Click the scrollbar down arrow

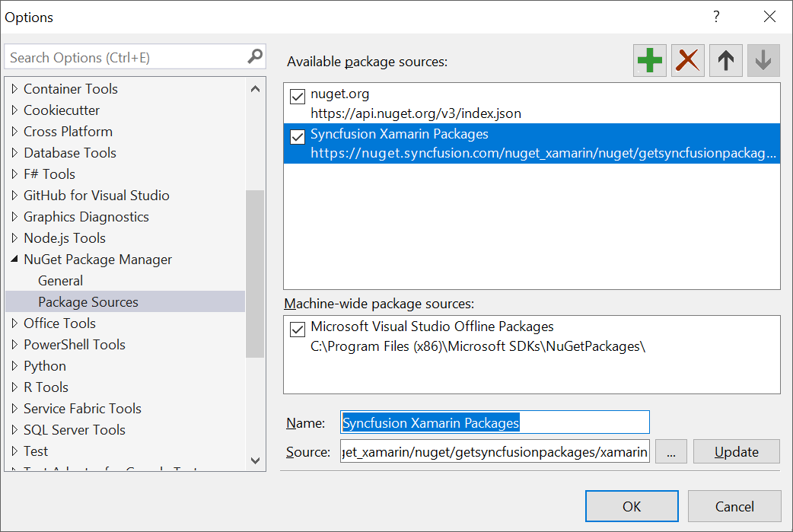(x=255, y=461)
